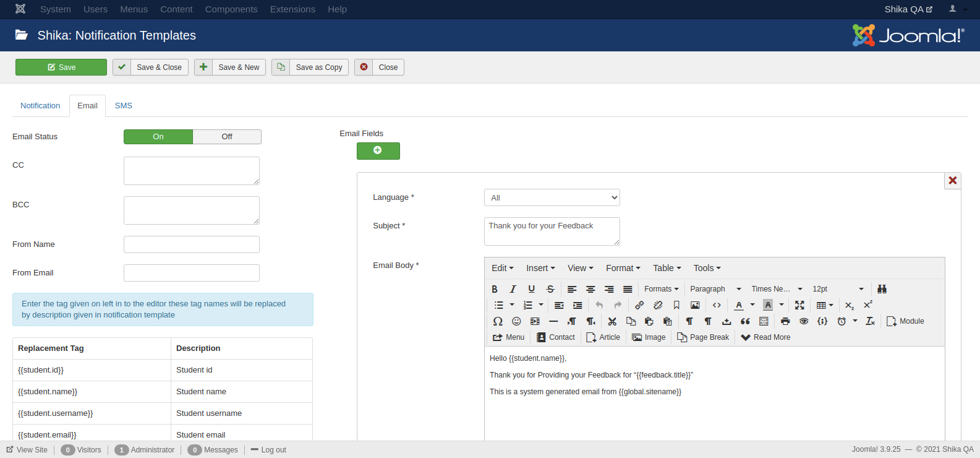This screenshot has height=458, width=980.
Task: Click the Bold formatting icon
Action: pos(495,289)
